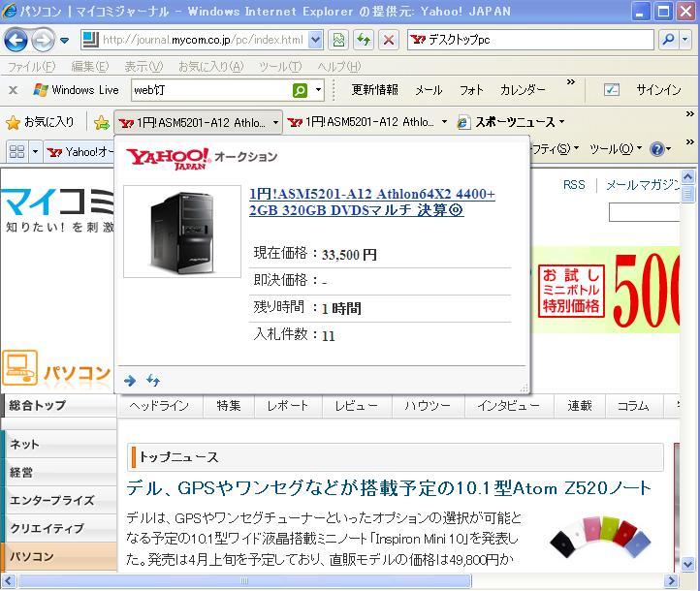Image resolution: width=700 pixels, height=591 pixels.
Task: Expand the Live toolbar overflow chevron
Action: coord(570,82)
